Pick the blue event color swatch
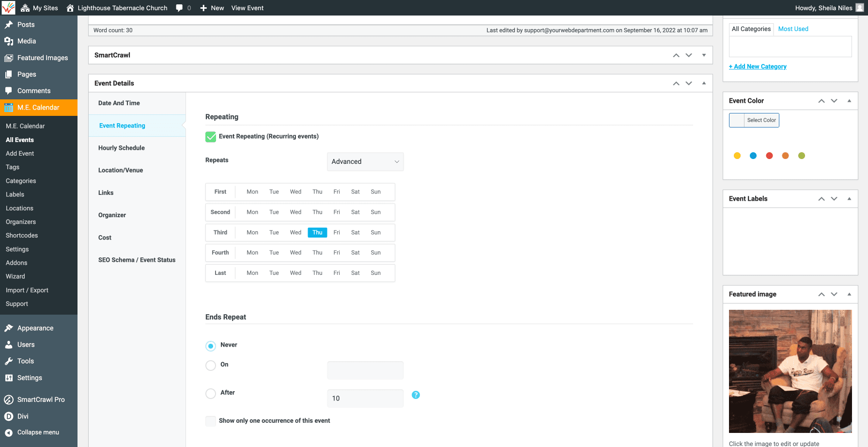The height and width of the screenshot is (447, 868). coord(753,156)
